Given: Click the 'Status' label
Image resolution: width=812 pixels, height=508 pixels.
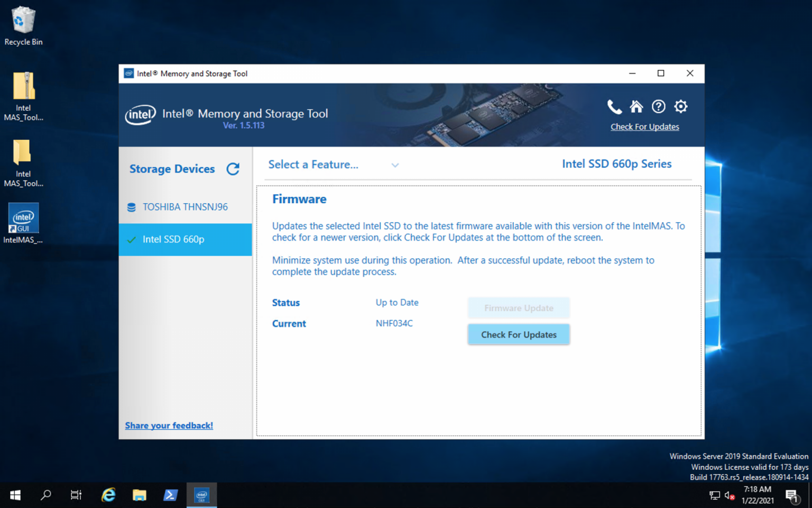Looking at the screenshot, I should pyautogui.click(x=286, y=303).
